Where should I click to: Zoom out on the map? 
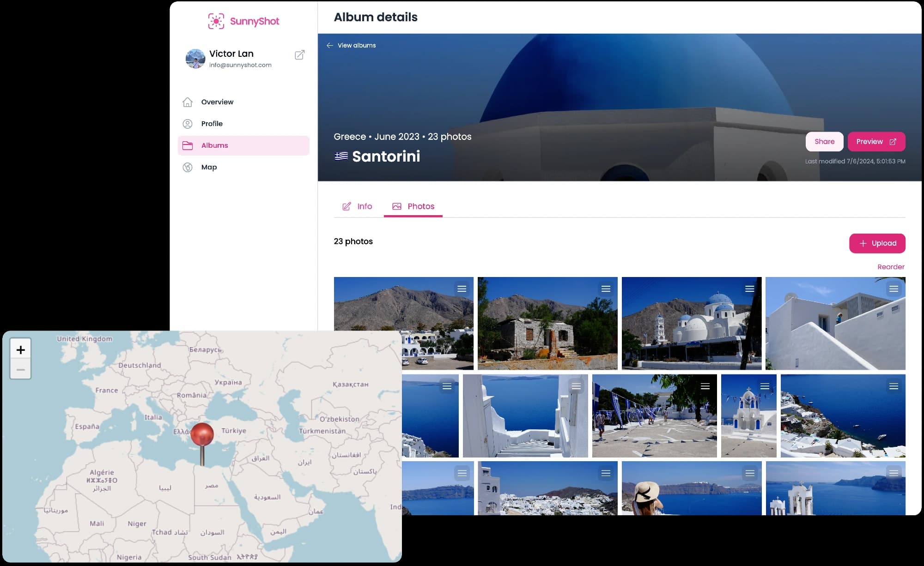[20, 370]
